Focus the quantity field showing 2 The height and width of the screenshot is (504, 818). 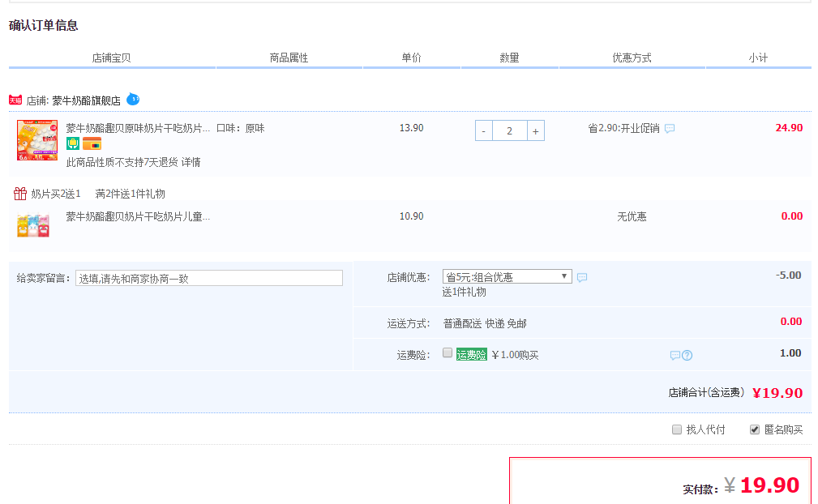coord(510,130)
